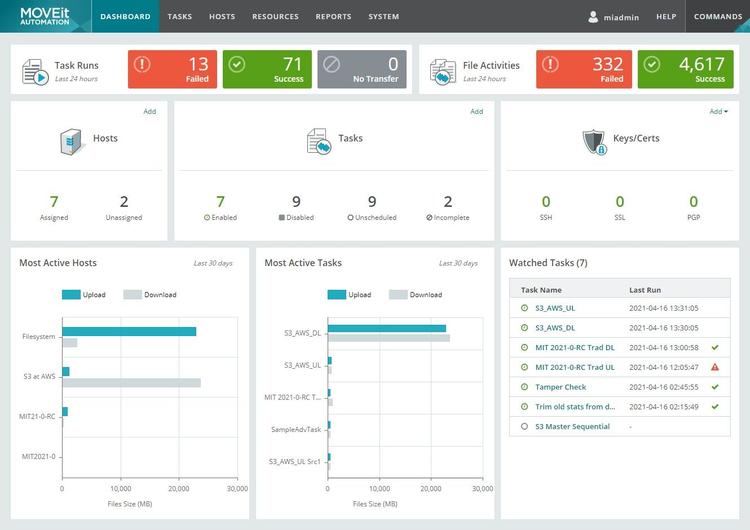
Task: Select the Hosts server icon
Action: [71, 142]
